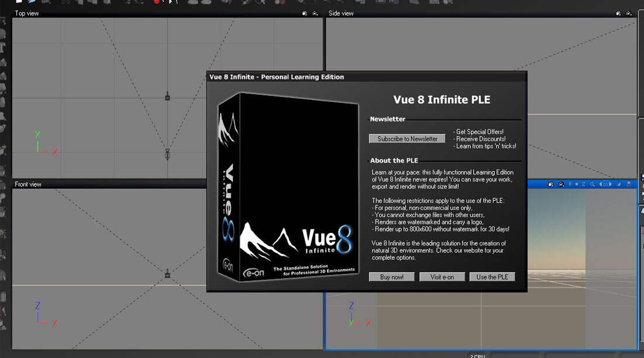Click camera icon in Side view header
Viewport: 644px width, 358px height.
click(x=629, y=13)
